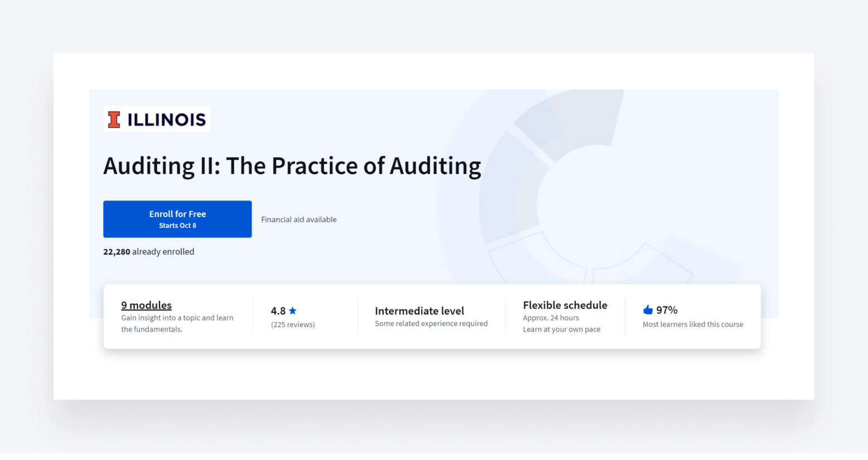Click the 4.8 rating value
The width and height of the screenshot is (868, 460).
[x=277, y=310]
